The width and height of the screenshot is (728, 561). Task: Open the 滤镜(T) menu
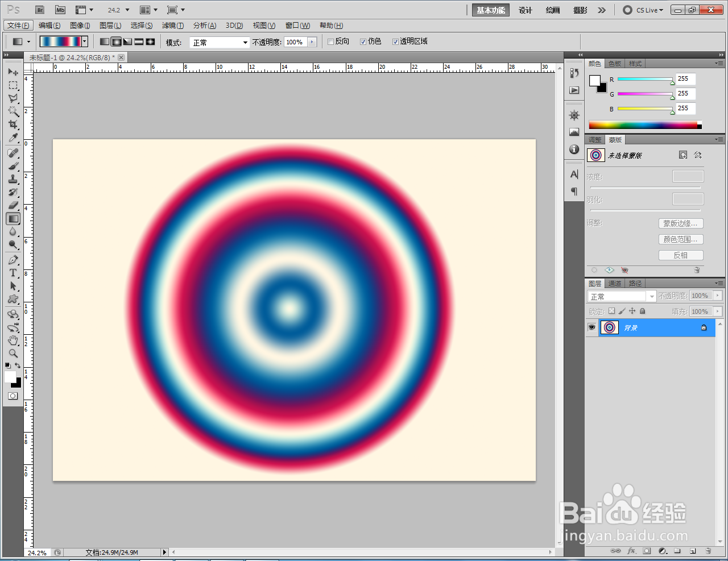(173, 26)
